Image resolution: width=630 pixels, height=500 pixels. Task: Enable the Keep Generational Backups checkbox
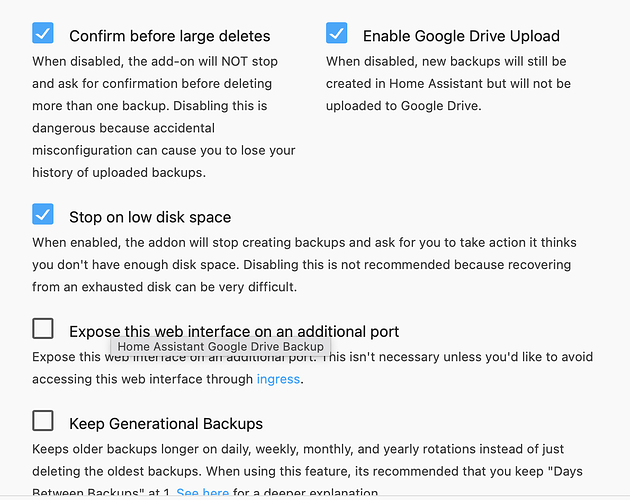(x=43, y=421)
